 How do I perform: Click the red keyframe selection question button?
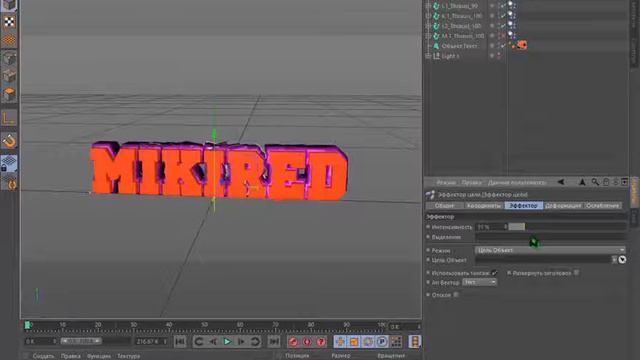[321, 341]
